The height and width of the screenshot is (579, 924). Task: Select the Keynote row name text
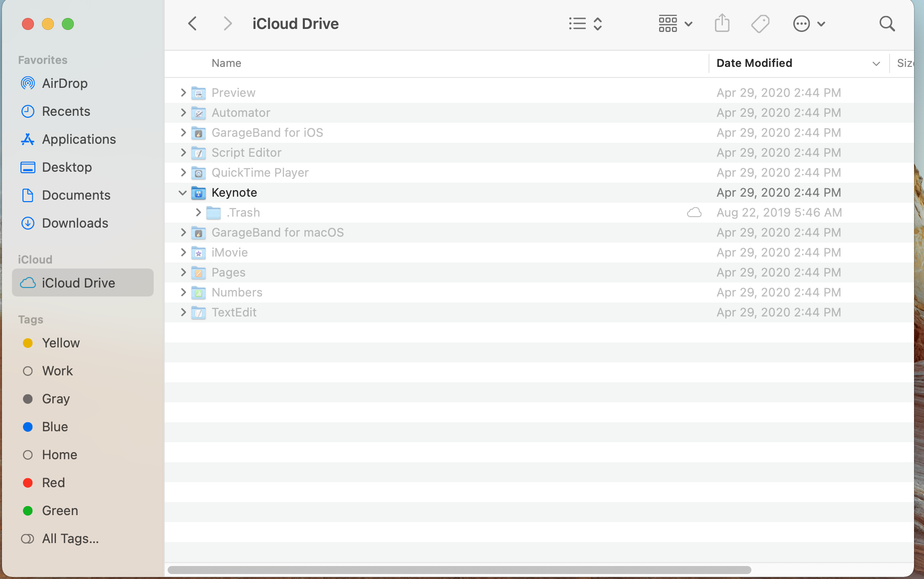234,193
